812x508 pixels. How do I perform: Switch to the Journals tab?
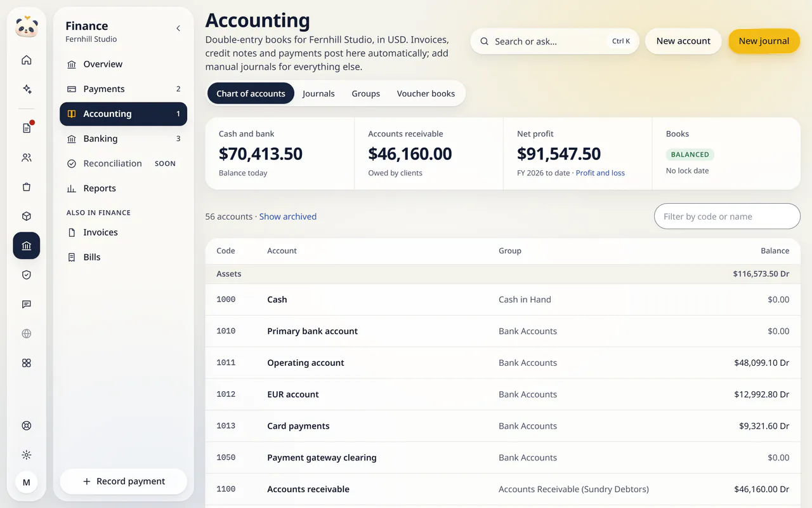pyautogui.click(x=318, y=93)
